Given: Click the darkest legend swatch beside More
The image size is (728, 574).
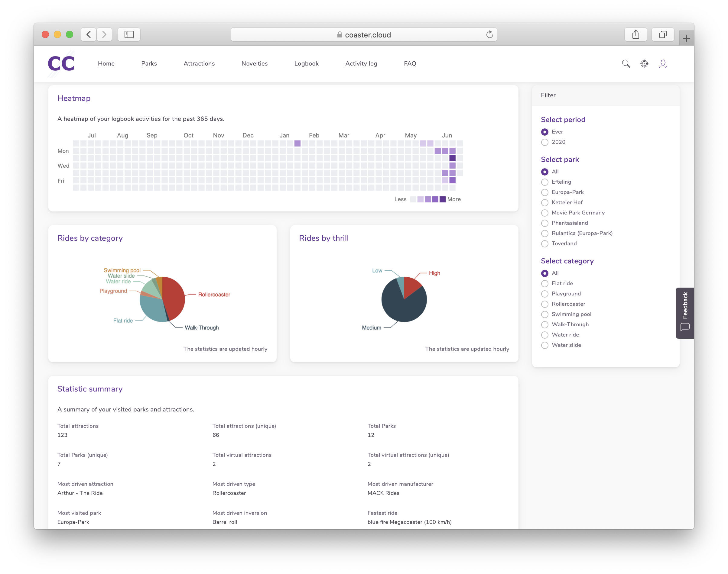Looking at the screenshot, I should [x=443, y=199].
